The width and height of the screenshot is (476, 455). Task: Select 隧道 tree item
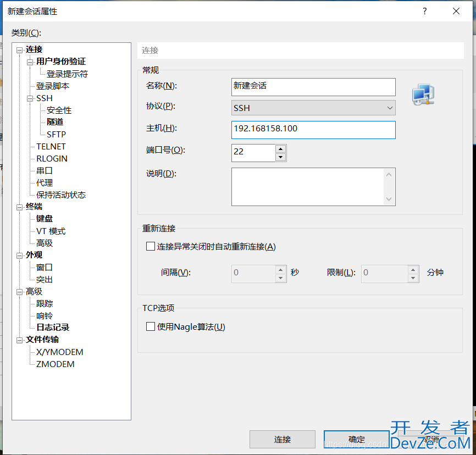point(55,122)
